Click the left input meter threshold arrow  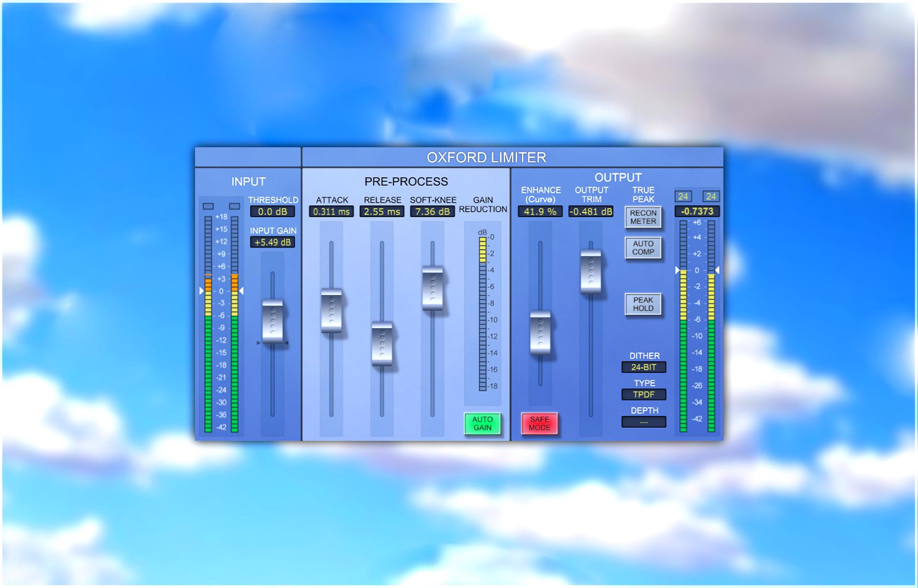point(201,291)
